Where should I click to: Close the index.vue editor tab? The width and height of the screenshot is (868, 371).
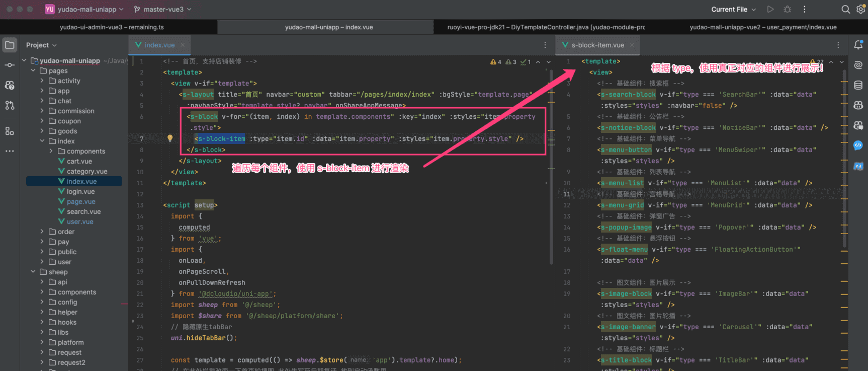183,45
